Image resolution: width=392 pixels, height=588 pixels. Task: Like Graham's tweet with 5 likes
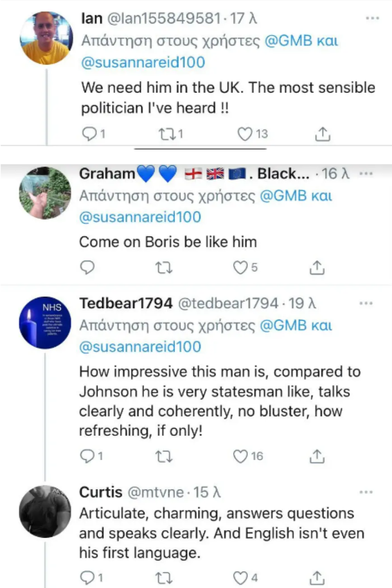tap(240, 268)
